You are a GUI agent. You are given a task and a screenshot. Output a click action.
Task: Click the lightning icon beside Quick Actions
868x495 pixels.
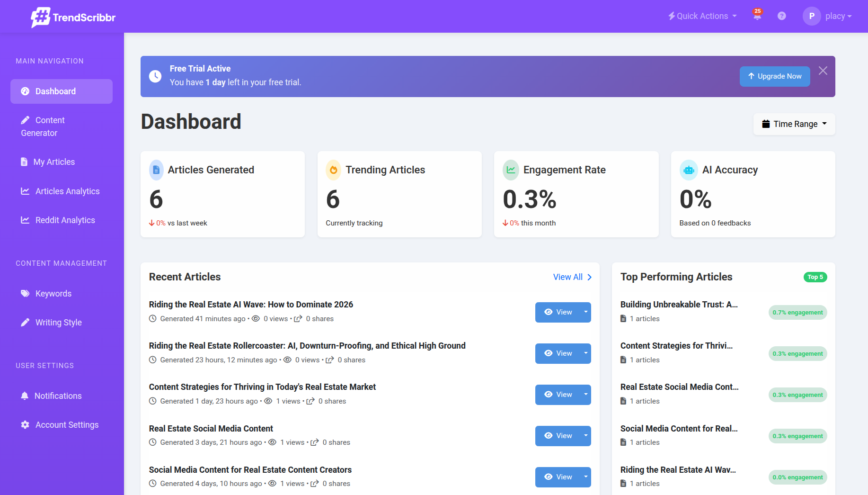tap(672, 16)
